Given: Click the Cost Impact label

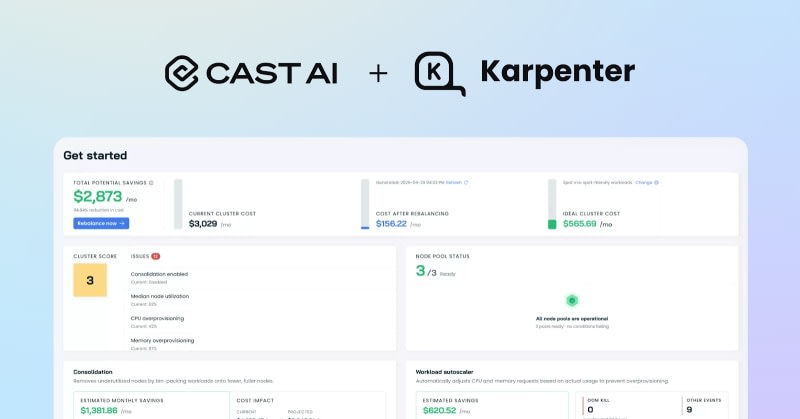Looking at the screenshot, I should click(x=255, y=401).
